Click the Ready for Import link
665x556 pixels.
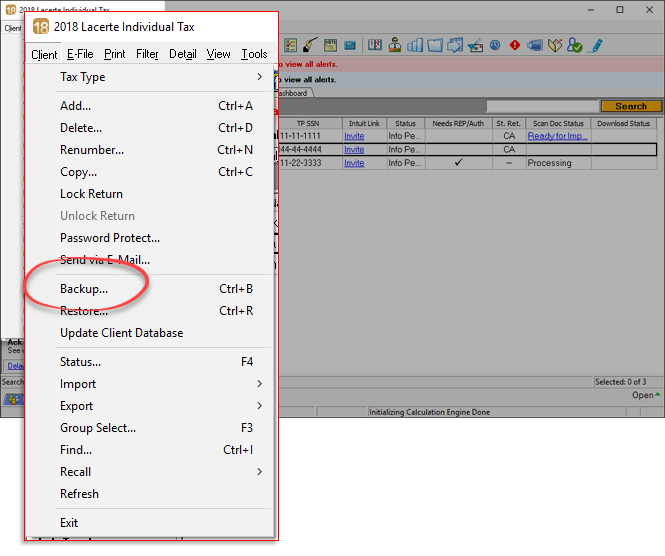pyautogui.click(x=557, y=136)
